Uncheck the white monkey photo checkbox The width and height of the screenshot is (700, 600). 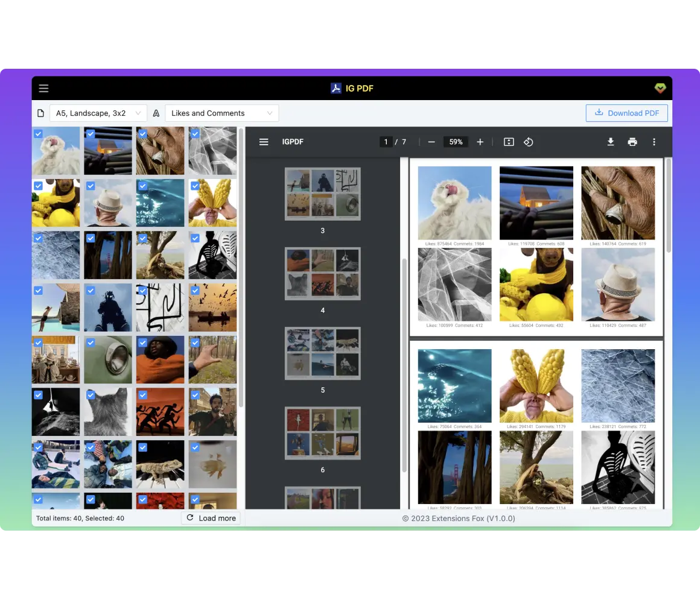pos(39,133)
